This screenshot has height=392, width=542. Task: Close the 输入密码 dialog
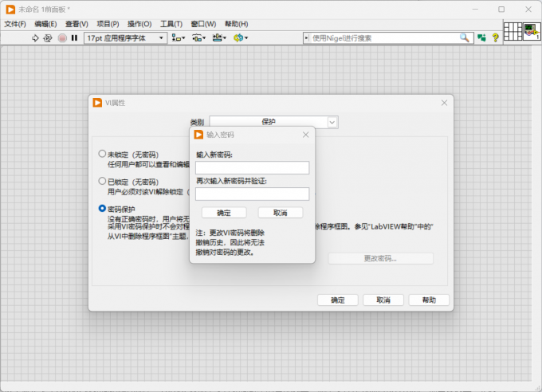[x=305, y=135]
